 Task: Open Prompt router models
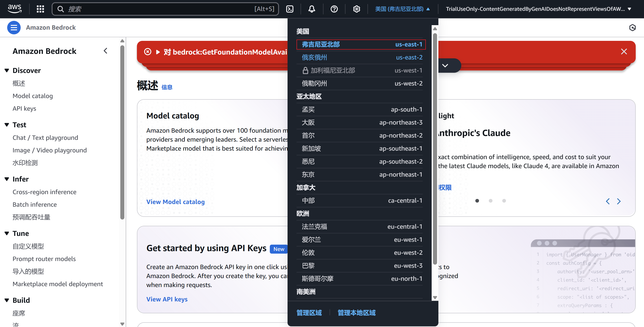pyautogui.click(x=44, y=259)
